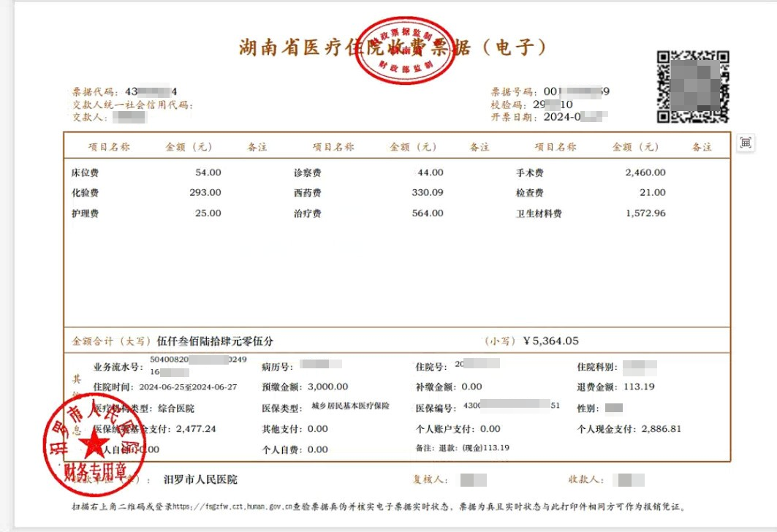
Task: Click the 医保编号 label
Action: coord(436,408)
